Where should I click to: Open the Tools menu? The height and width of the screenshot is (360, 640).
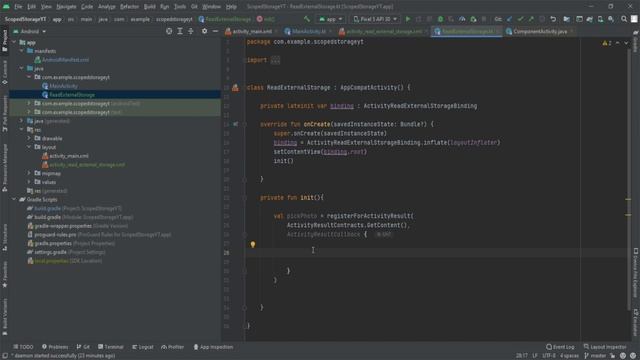click(180, 7)
